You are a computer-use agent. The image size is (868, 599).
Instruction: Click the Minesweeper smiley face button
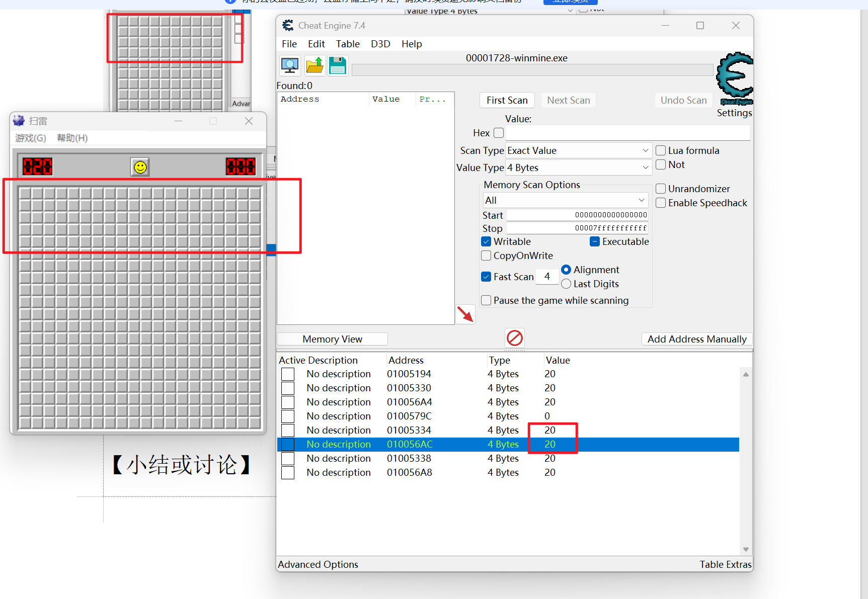click(x=140, y=167)
